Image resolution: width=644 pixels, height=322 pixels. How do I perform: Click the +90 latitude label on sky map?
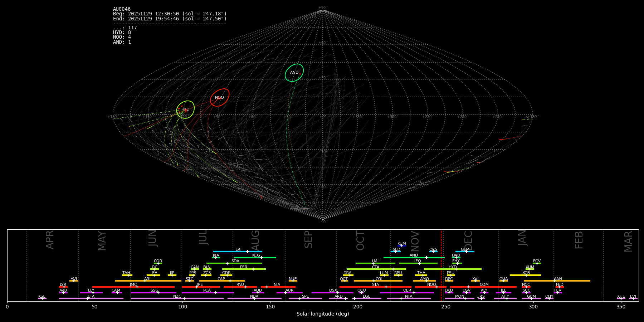tap(323, 8)
